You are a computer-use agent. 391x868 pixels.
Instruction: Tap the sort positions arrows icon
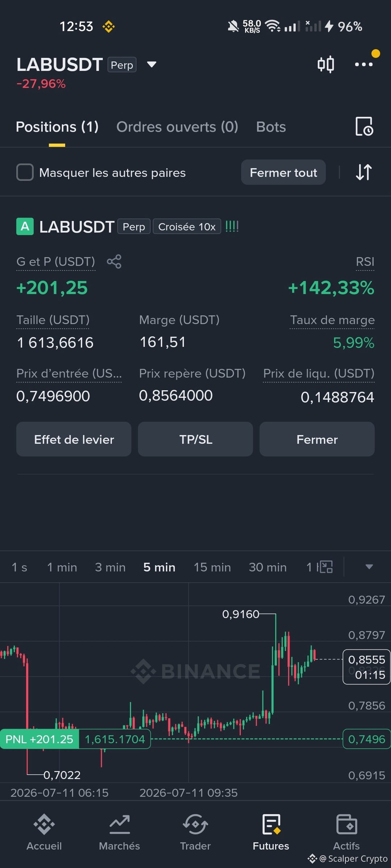363,172
